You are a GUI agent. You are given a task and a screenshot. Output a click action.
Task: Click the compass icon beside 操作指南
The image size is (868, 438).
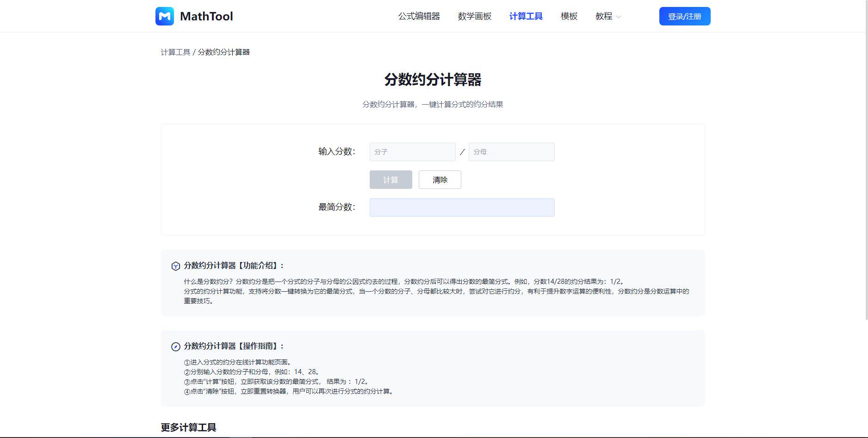[x=176, y=347]
